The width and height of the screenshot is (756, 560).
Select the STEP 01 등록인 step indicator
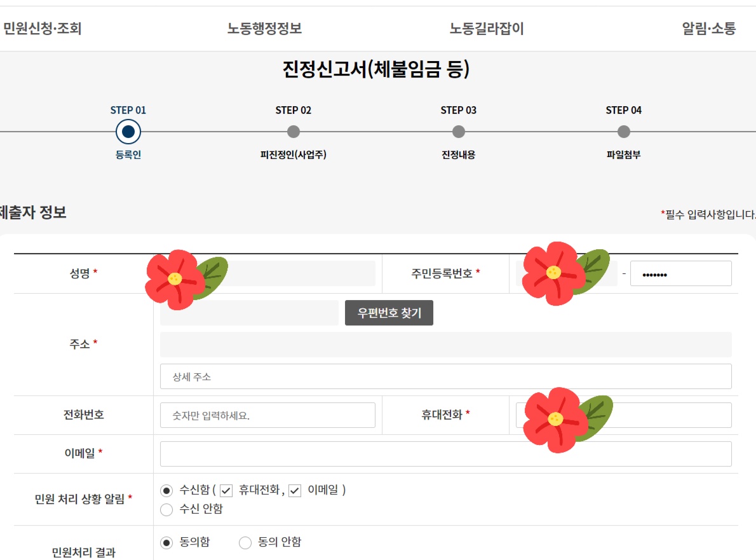point(128,131)
